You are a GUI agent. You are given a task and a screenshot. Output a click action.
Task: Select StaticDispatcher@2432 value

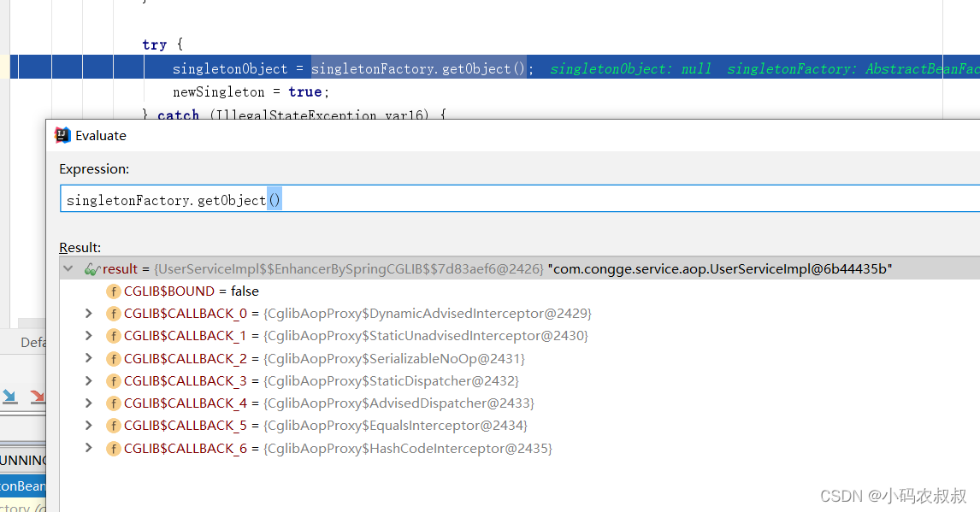click(x=392, y=381)
